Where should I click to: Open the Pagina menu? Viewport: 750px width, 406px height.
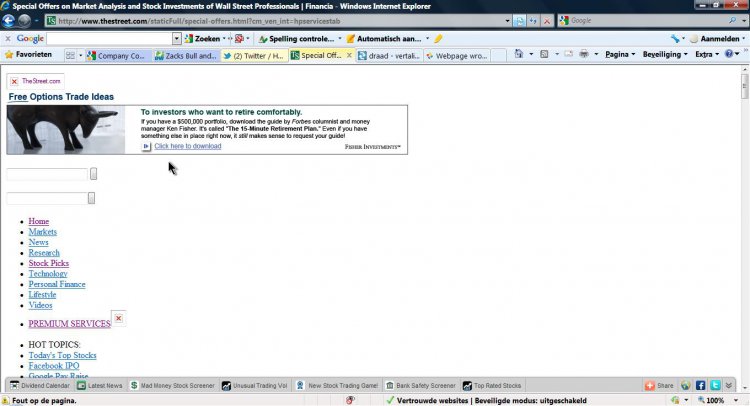point(620,55)
